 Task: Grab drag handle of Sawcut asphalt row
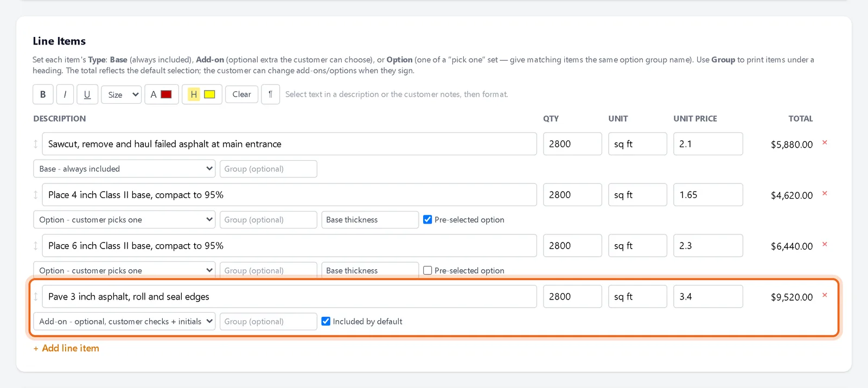tap(36, 144)
